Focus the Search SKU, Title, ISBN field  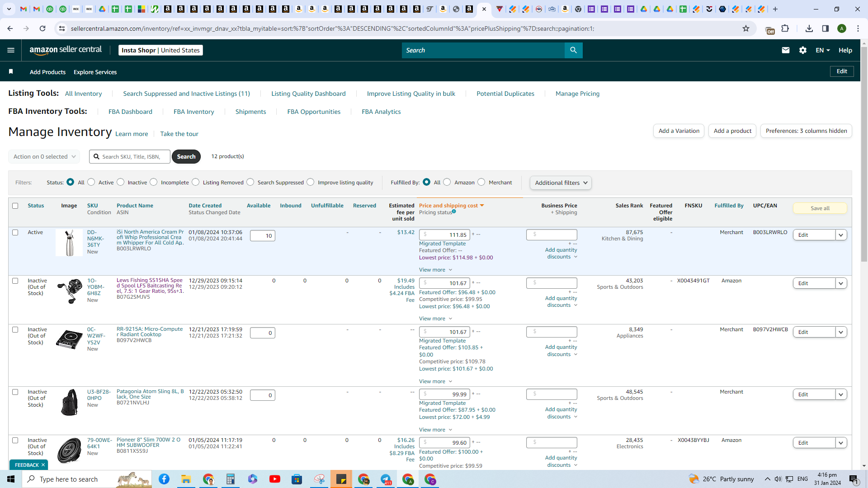coord(130,156)
